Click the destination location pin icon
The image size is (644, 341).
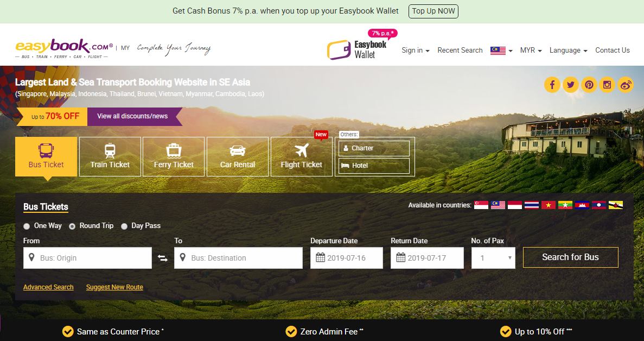(183, 257)
